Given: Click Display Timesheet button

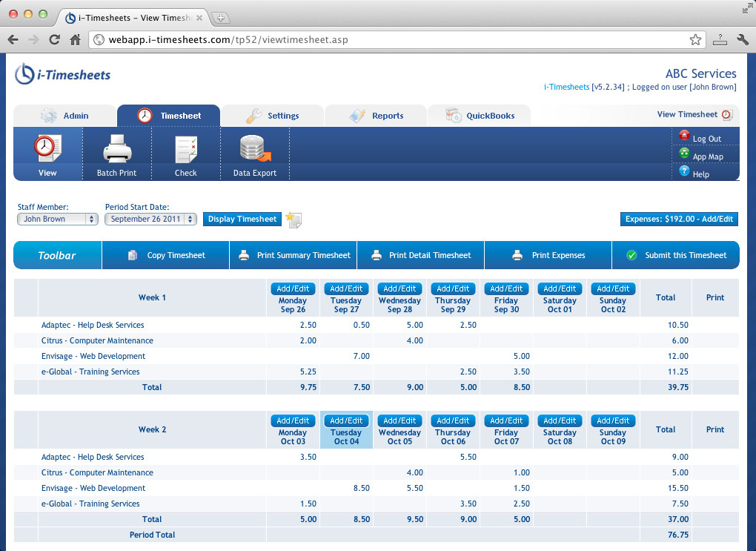Looking at the screenshot, I should [242, 219].
